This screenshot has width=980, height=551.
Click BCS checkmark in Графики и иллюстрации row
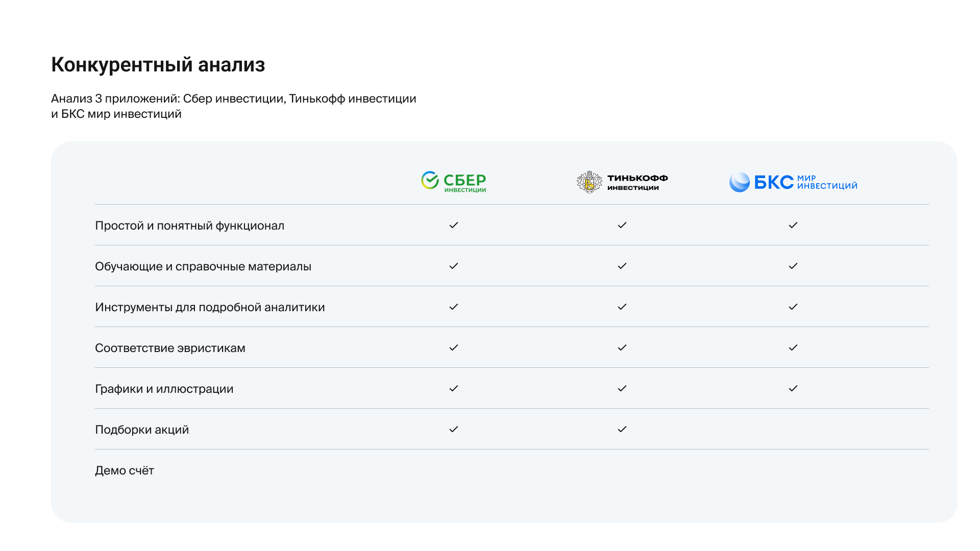[x=793, y=388]
